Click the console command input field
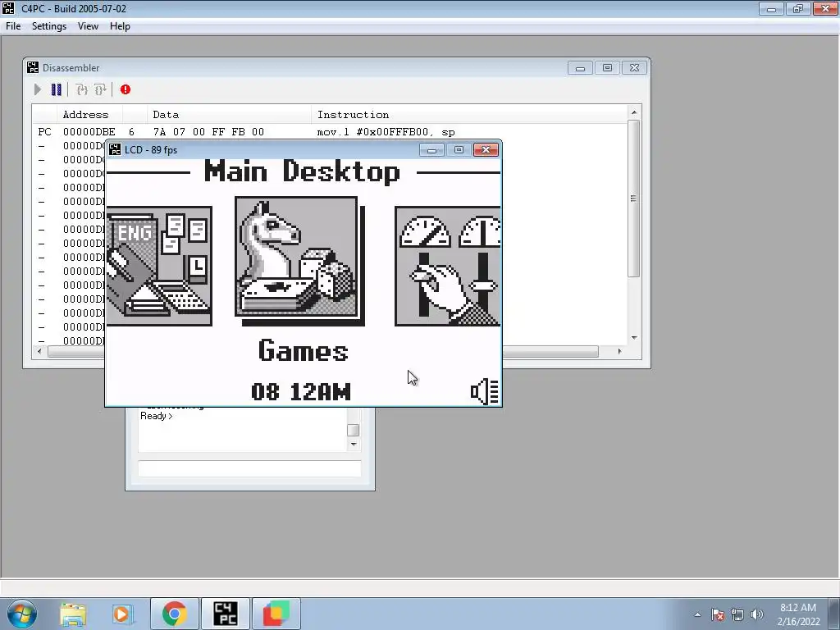The image size is (840, 630). [249, 468]
